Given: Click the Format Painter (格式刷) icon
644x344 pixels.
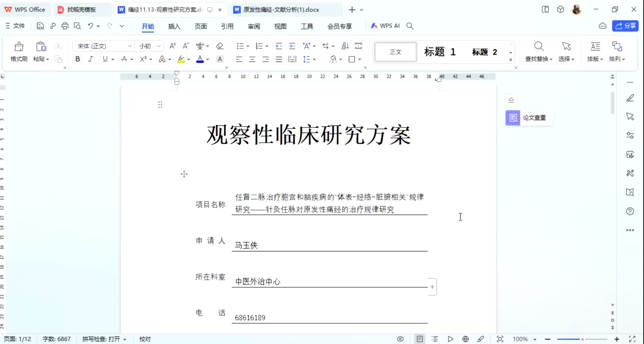Looking at the screenshot, I should (x=19, y=47).
